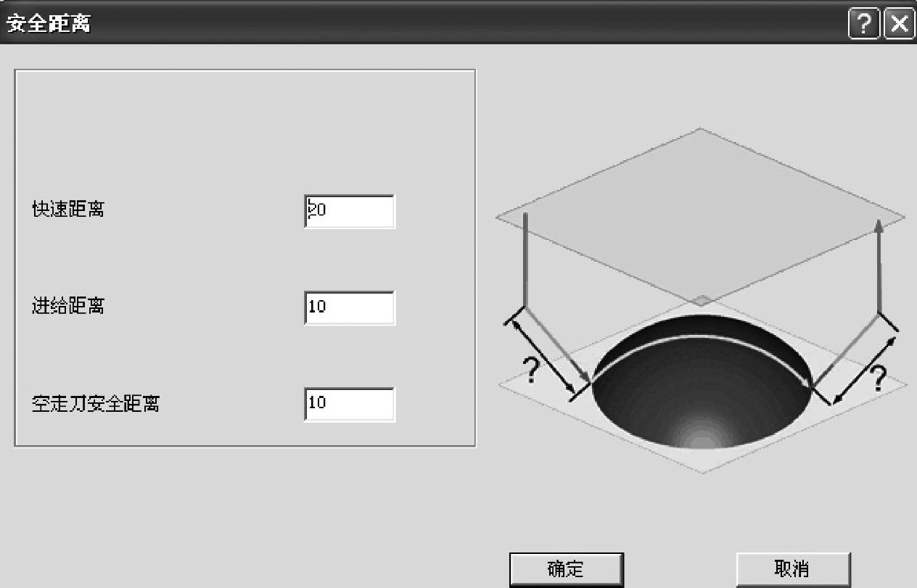Click the curved toolpath arc over hemisphere

pyautogui.click(x=702, y=347)
